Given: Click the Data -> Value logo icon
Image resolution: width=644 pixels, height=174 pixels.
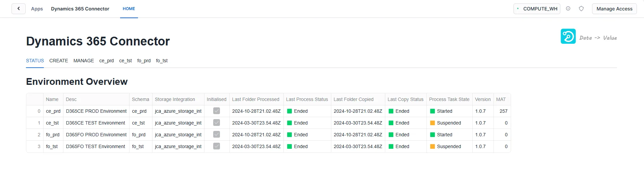Looking at the screenshot, I should pos(568,36).
